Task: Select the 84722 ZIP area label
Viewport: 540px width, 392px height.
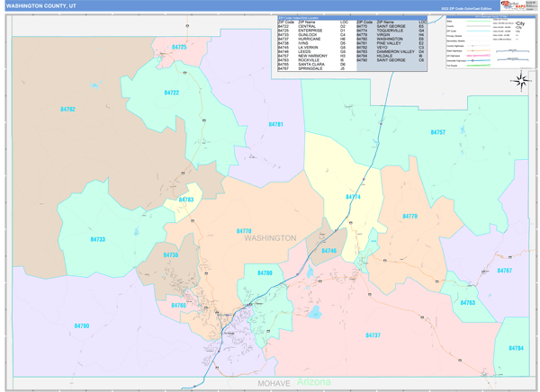Action: pyautogui.click(x=171, y=93)
